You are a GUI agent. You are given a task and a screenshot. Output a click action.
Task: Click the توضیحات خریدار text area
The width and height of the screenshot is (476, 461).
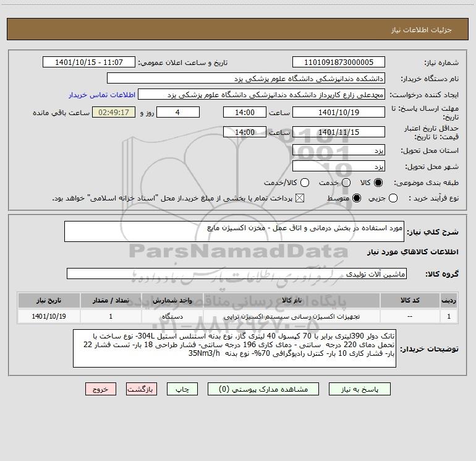pos(235,348)
